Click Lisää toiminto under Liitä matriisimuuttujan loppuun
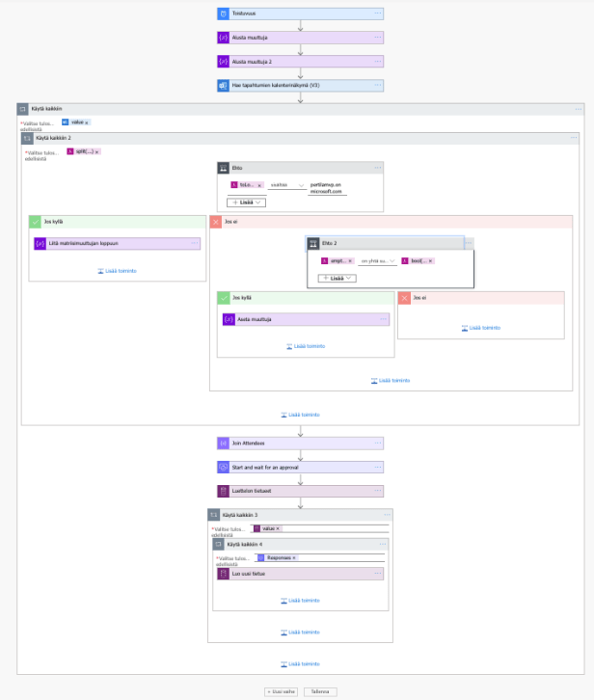594x700 pixels. pos(118,271)
